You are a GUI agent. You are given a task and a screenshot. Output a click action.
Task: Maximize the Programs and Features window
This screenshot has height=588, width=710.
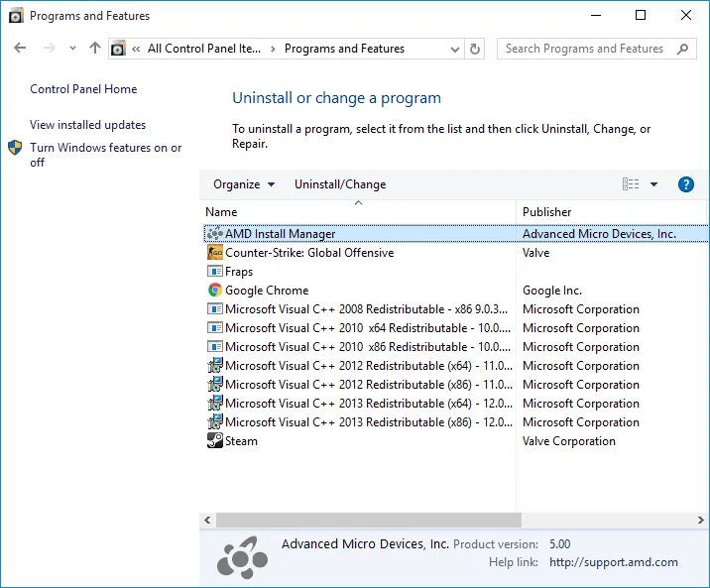coord(641,16)
